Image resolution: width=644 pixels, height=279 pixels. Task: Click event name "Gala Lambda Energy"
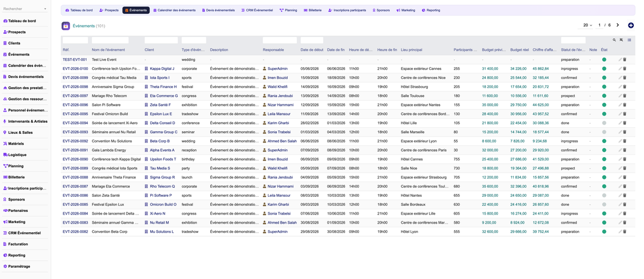pyautogui.click(x=109, y=151)
